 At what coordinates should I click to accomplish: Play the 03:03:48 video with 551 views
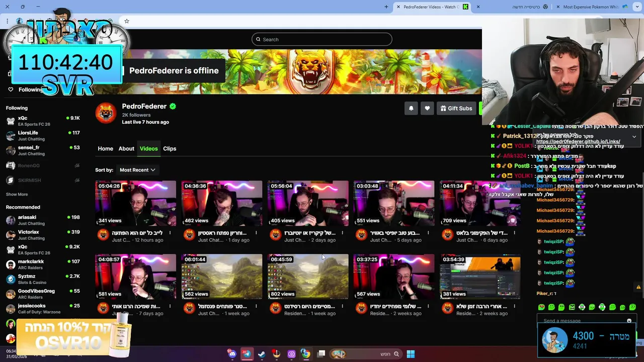coord(394,203)
